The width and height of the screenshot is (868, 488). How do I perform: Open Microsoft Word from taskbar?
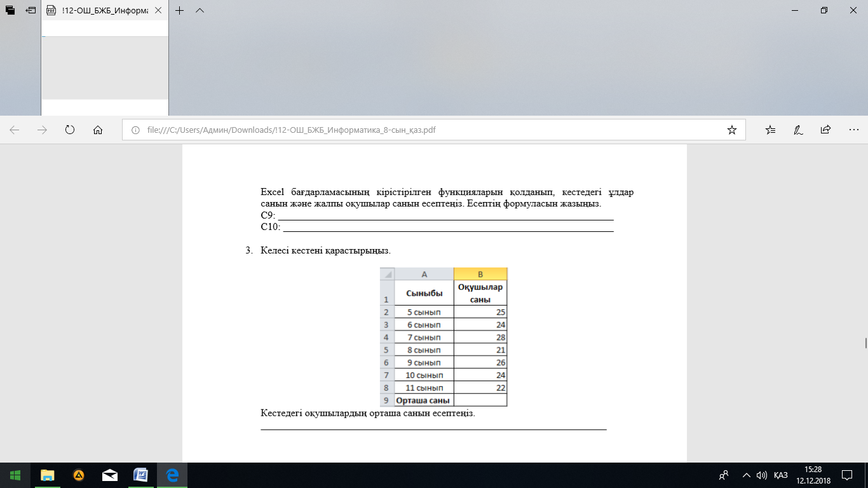[x=140, y=475]
